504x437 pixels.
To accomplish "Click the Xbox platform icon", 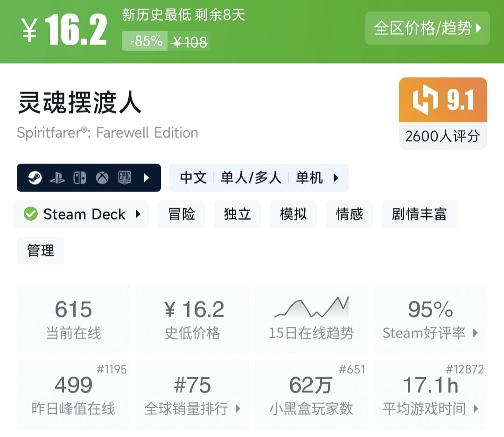I will coord(102,178).
